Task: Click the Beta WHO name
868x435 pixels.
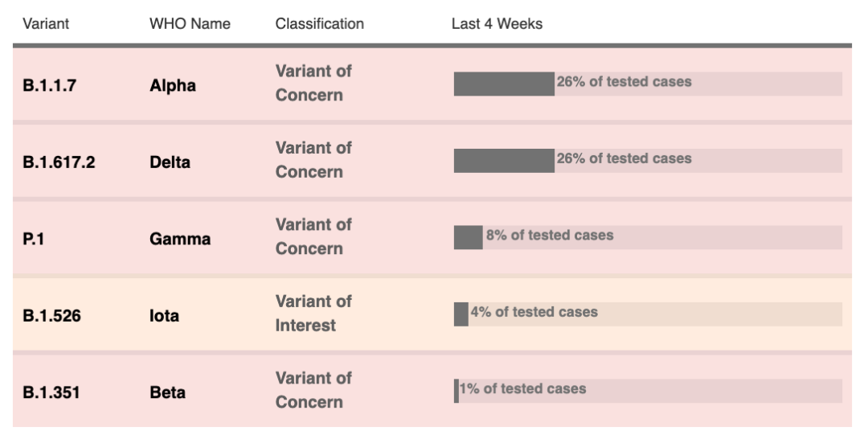Action: pos(168,392)
